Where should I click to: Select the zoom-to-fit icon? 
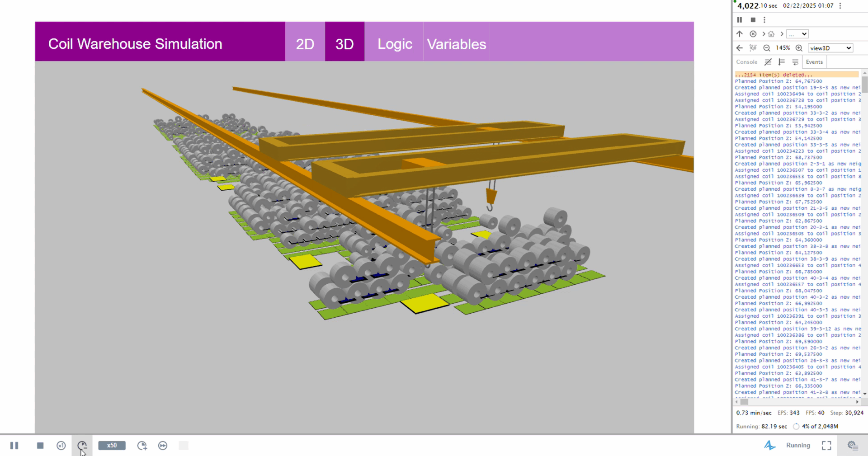tap(754, 47)
